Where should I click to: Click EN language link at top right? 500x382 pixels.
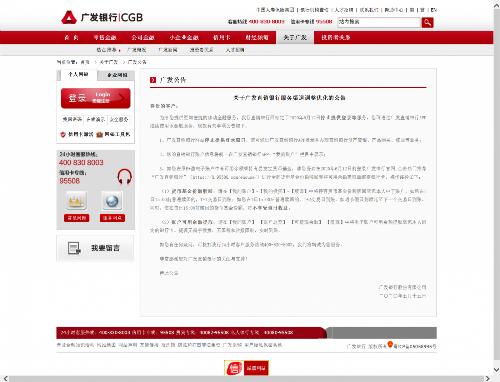[x=433, y=10]
